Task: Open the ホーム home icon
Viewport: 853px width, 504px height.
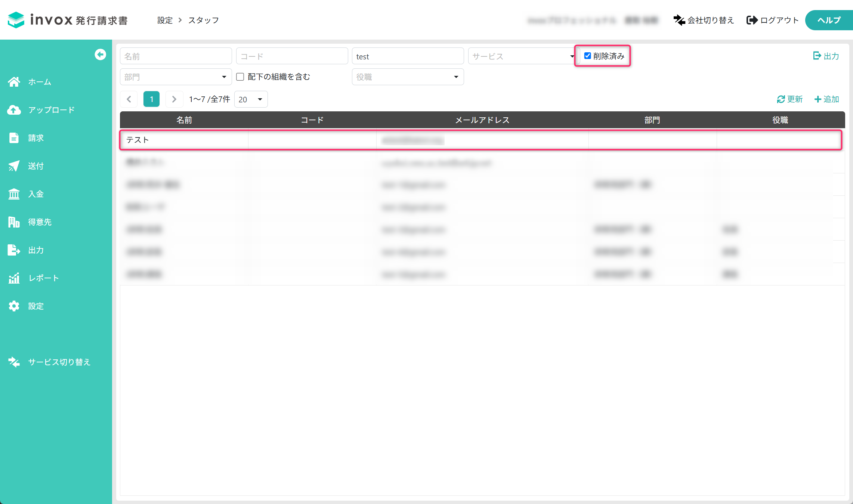Action: point(14,82)
